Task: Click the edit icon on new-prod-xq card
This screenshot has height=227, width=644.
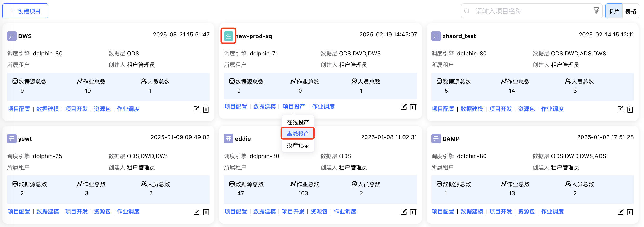Action: (x=403, y=107)
